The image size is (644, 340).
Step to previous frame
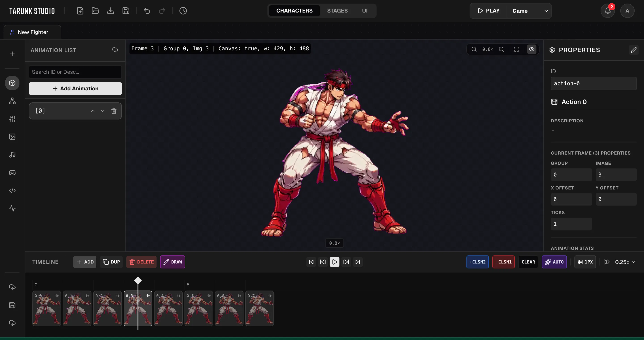[x=323, y=262]
